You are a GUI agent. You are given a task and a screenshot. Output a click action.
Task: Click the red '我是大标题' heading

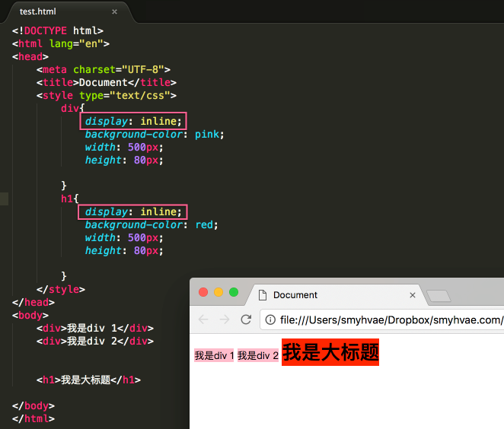pyautogui.click(x=330, y=352)
